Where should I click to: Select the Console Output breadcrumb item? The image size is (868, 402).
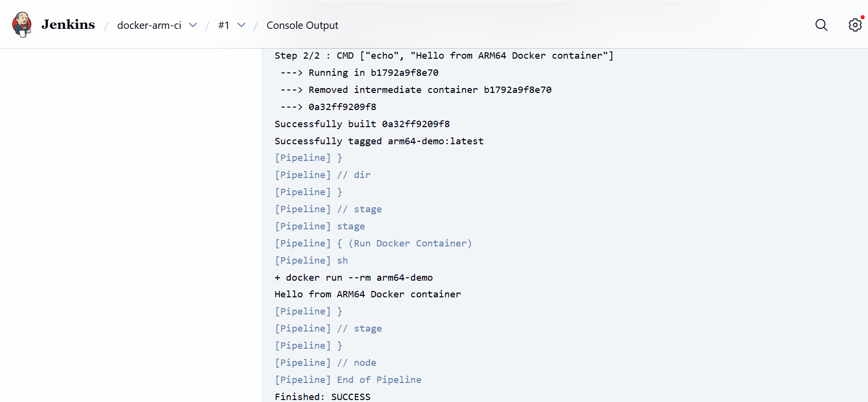(302, 25)
